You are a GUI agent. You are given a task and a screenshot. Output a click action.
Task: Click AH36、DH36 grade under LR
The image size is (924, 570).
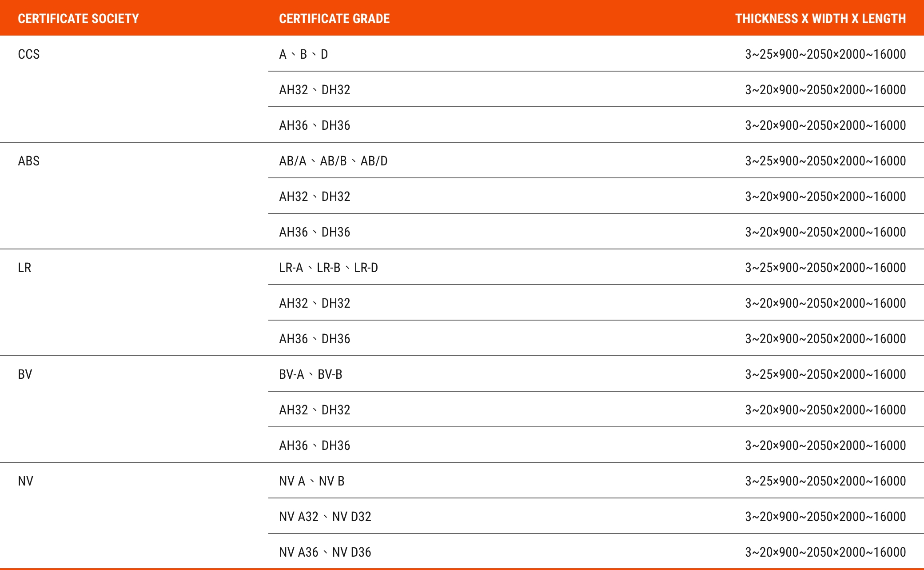pos(315,339)
